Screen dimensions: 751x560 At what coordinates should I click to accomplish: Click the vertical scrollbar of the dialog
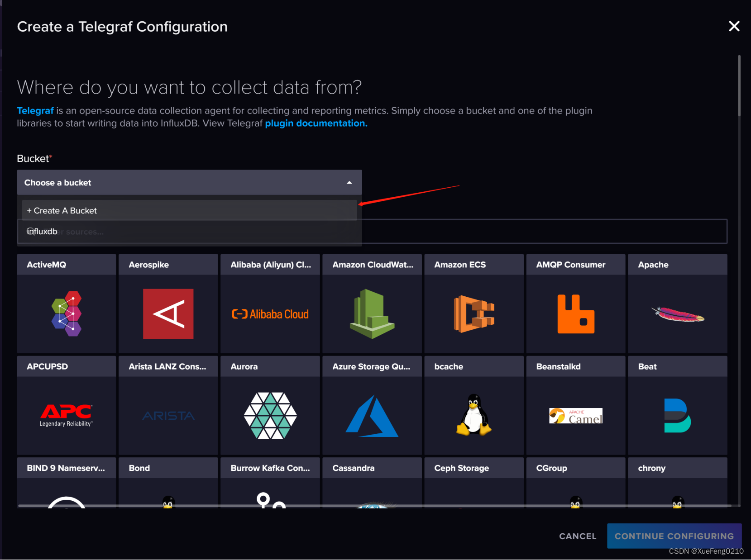(x=739, y=86)
